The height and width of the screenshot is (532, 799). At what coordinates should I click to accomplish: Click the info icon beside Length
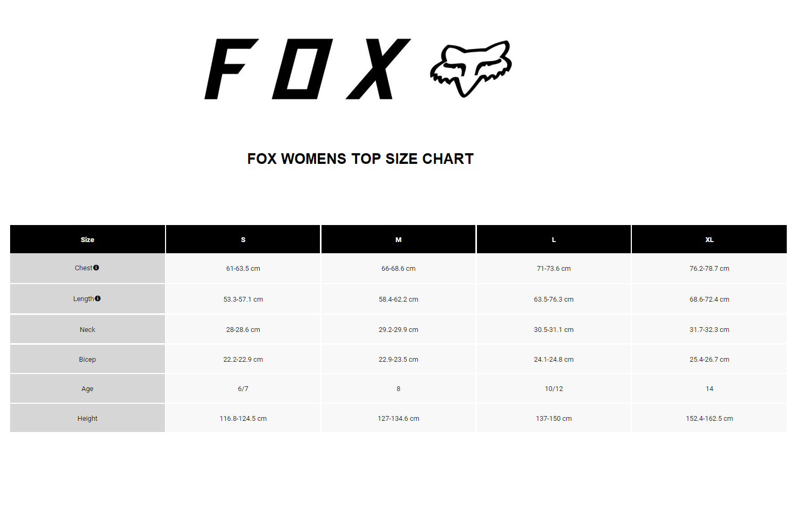tap(97, 298)
